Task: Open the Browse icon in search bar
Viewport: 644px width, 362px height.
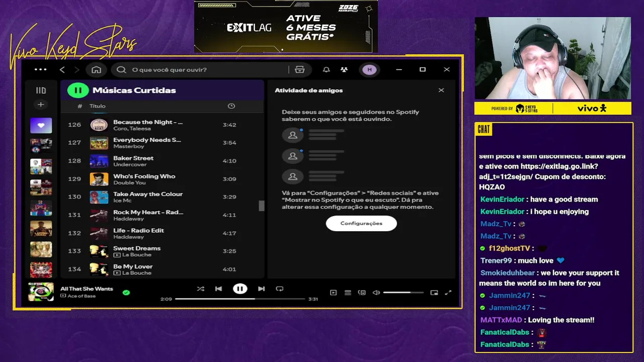Action: click(300, 69)
